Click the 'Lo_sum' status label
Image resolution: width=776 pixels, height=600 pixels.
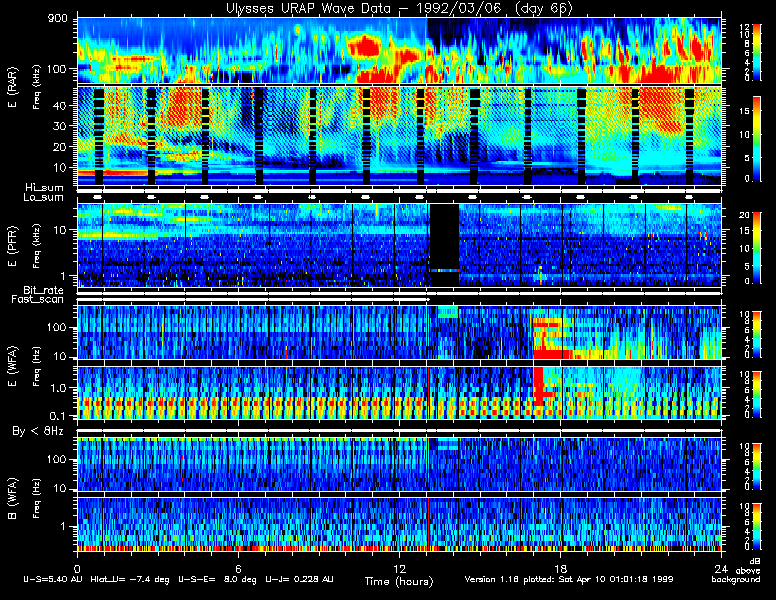click(43, 198)
